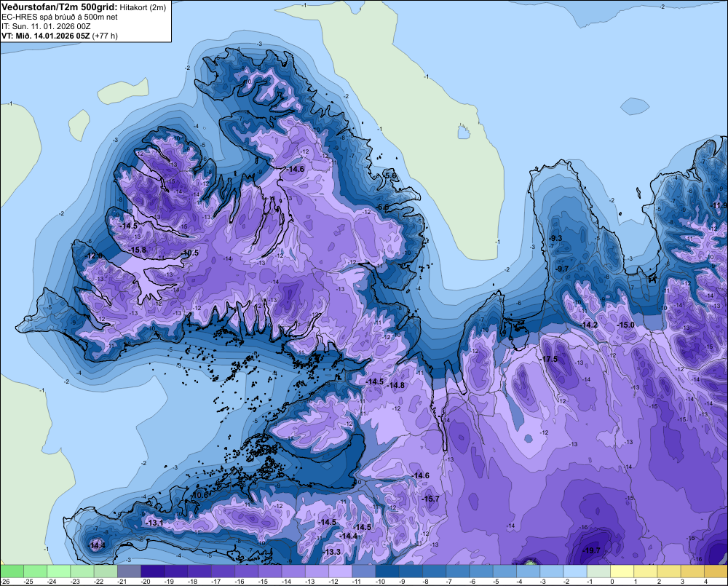Select the legend swatch labeled -17
This screenshot has height=586, width=728.
(223, 571)
